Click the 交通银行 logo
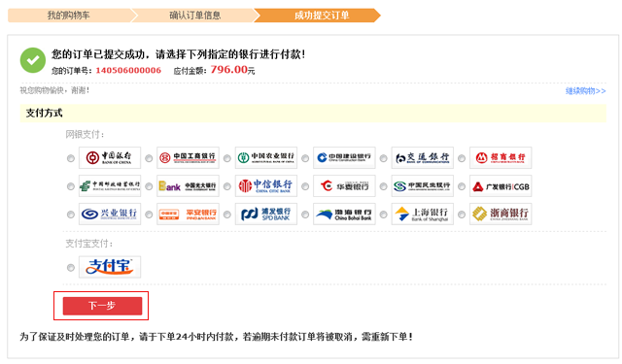The width and height of the screenshot is (622, 364). click(423, 157)
